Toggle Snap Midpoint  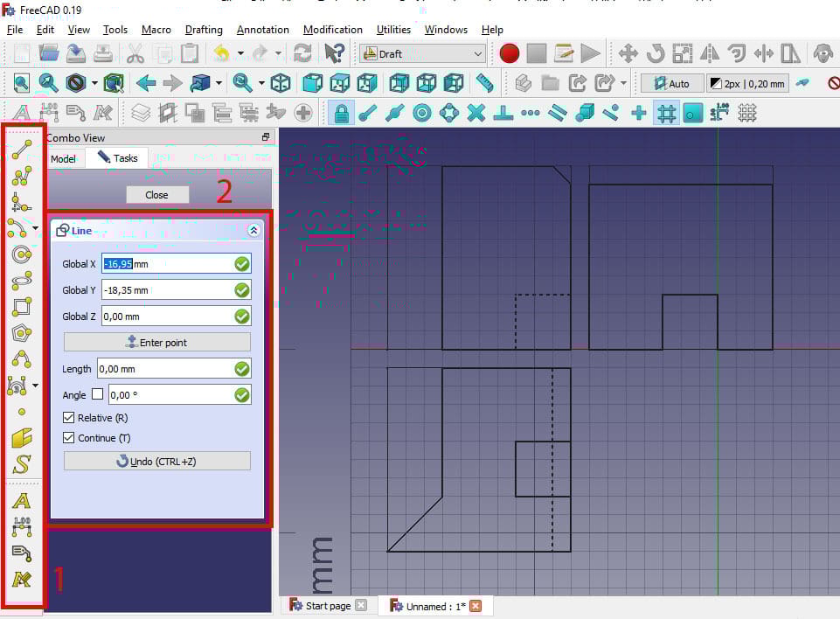[x=395, y=113]
